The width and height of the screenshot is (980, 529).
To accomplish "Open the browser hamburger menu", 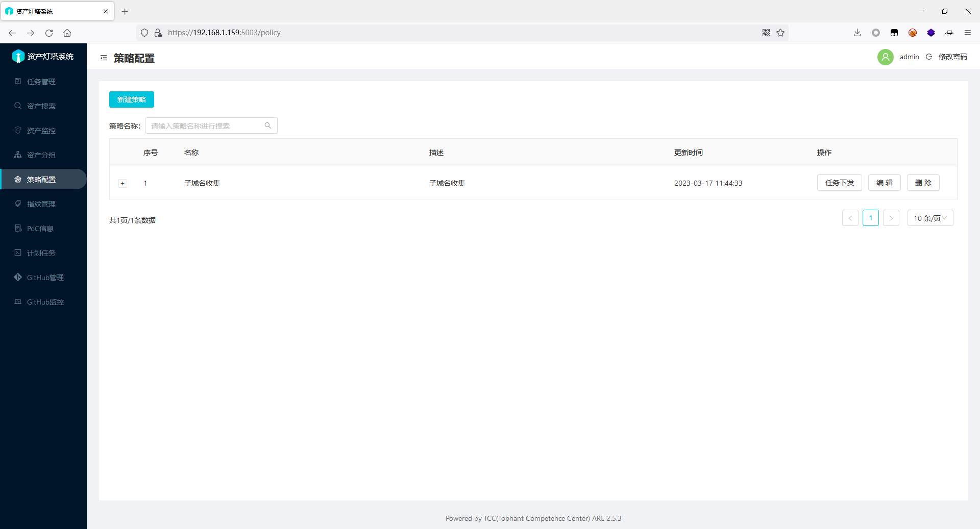I will [968, 33].
